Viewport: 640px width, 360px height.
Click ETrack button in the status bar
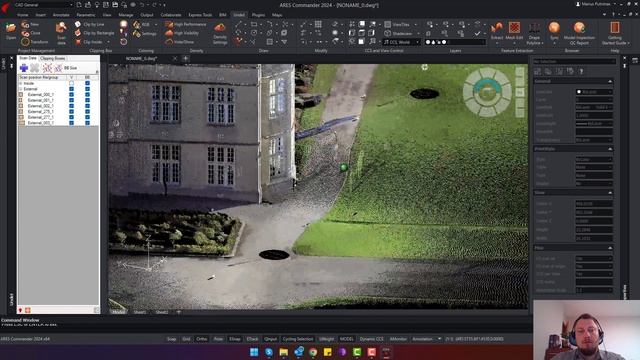pos(252,339)
